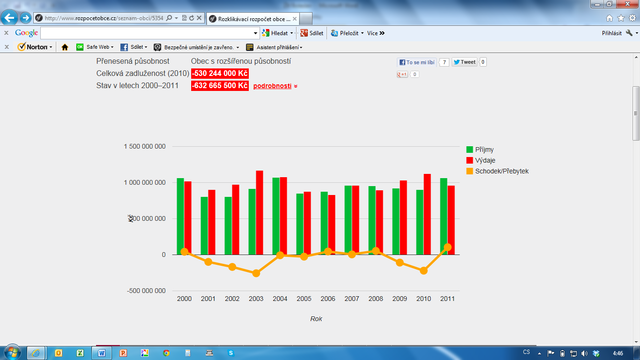640x360 pixels.
Task: Open the Norton Safe Web menu
Action: click(x=95, y=47)
